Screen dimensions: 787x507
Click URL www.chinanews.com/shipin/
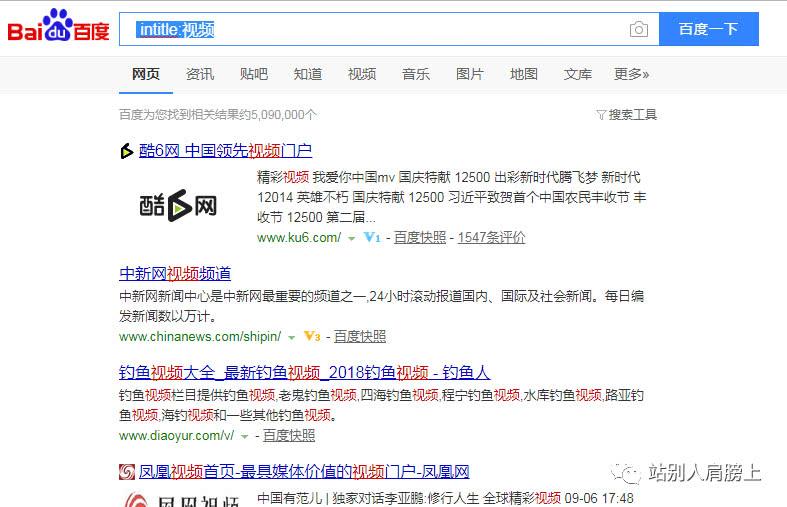pyautogui.click(x=200, y=336)
